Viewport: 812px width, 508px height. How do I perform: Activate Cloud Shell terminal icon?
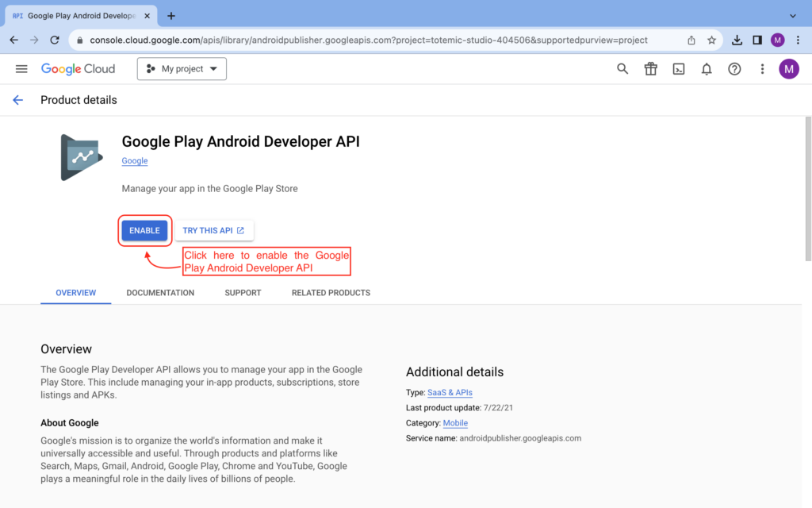tap(679, 69)
